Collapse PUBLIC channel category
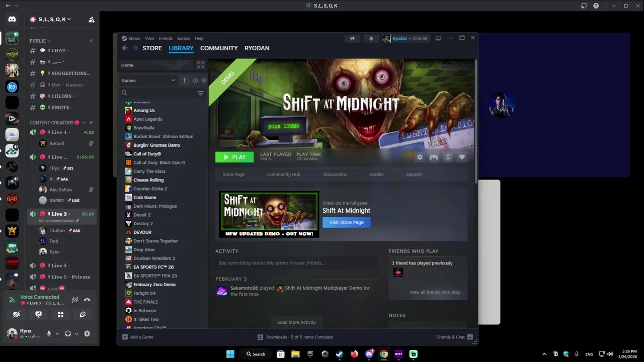The image size is (644, 362). (40, 41)
